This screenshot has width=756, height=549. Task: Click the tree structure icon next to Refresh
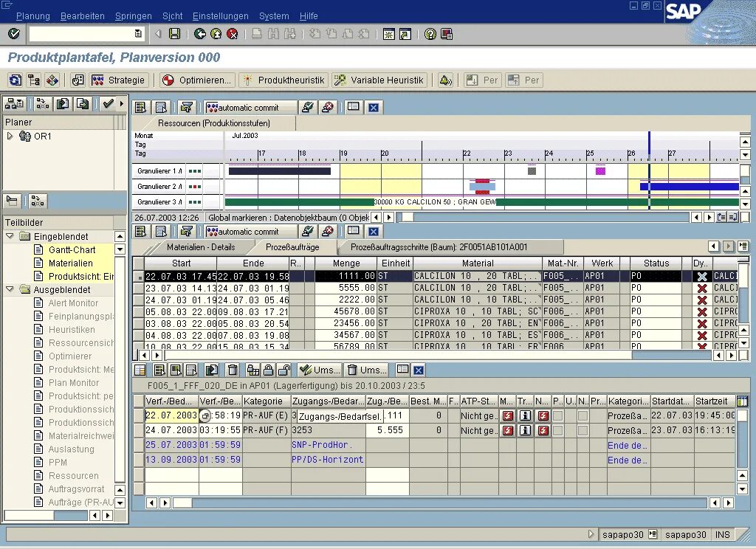pyautogui.click(x=33, y=80)
